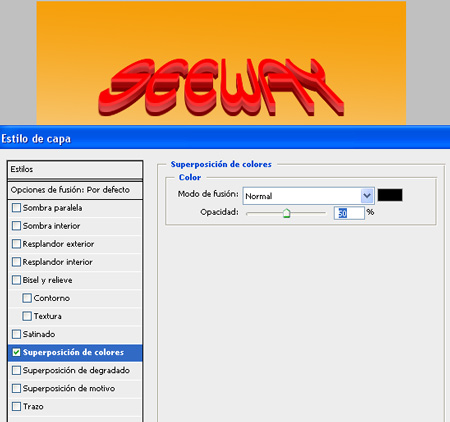Open the Modo de fusión dropdown arrow
The width and height of the screenshot is (450, 422).
tap(367, 196)
